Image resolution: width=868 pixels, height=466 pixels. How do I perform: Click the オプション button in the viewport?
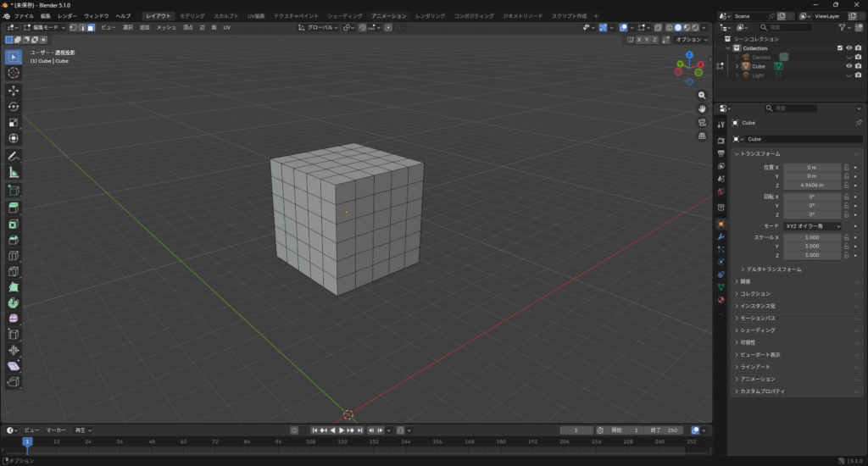click(690, 40)
